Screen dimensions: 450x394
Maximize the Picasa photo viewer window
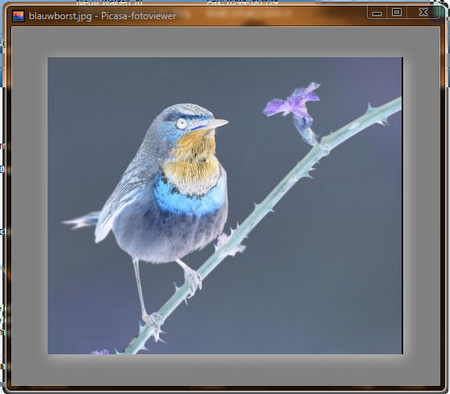(x=397, y=13)
